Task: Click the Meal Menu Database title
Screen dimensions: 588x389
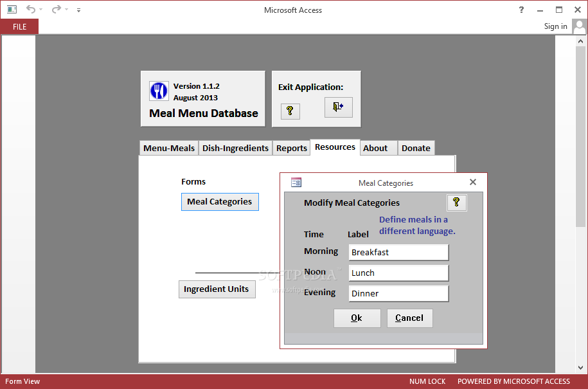Action: tap(204, 113)
